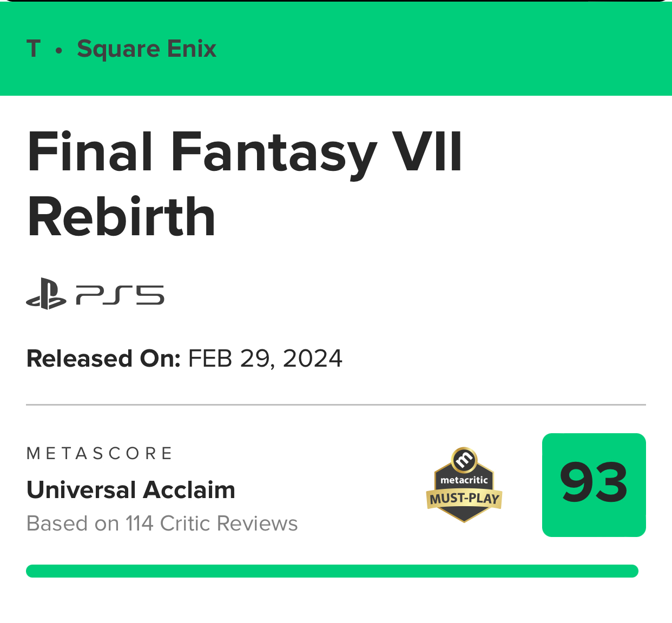The height and width of the screenshot is (623, 672).
Task: Click the "metacritic" text inside the badge
Action: pos(464,480)
